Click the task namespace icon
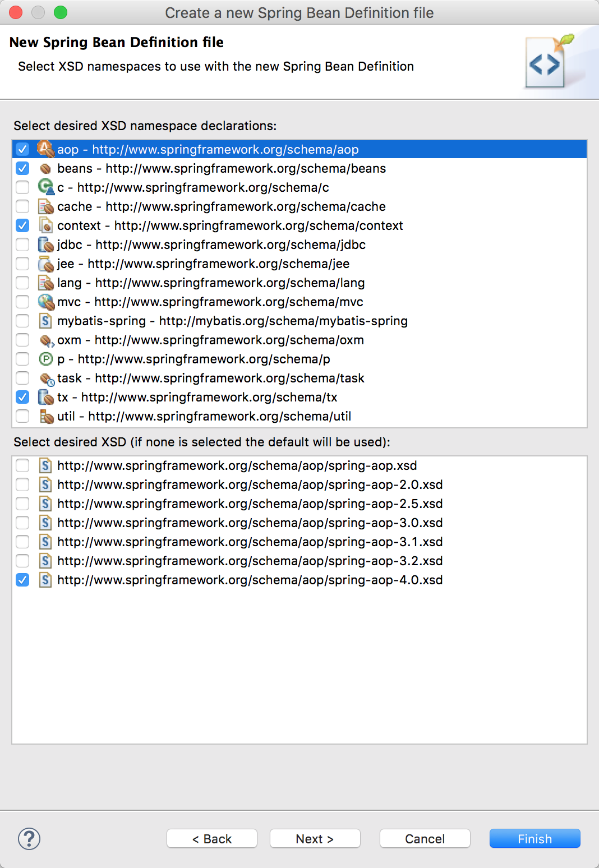Viewport: 599px width, 868px height. (47, 378)
